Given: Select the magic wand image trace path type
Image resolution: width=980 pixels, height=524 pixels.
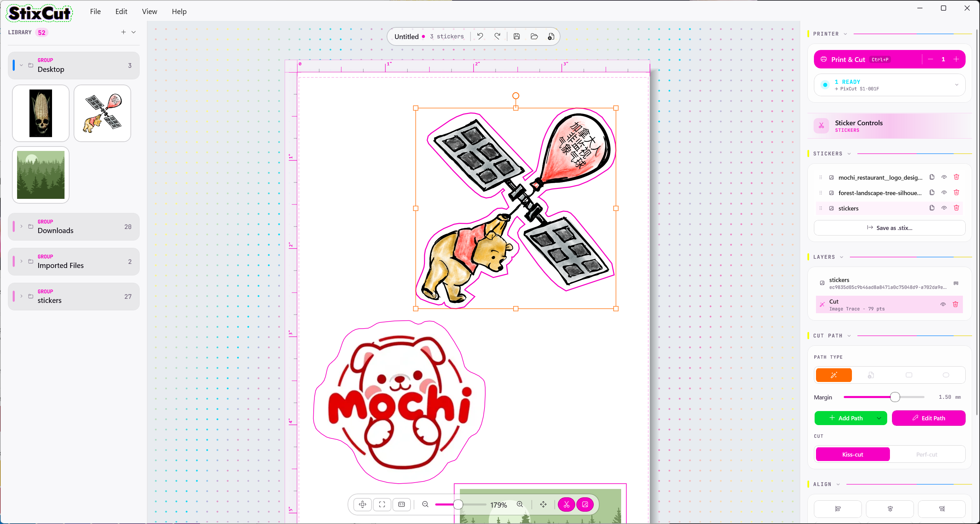Looking at the screenshot, I should [x=833, y=375].
